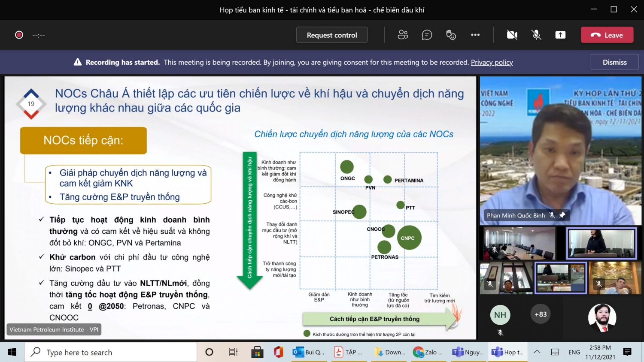Switch to Outlook Bui Q... window
Image resolution: width=644 pixels, height=362 pixels.
309,352
